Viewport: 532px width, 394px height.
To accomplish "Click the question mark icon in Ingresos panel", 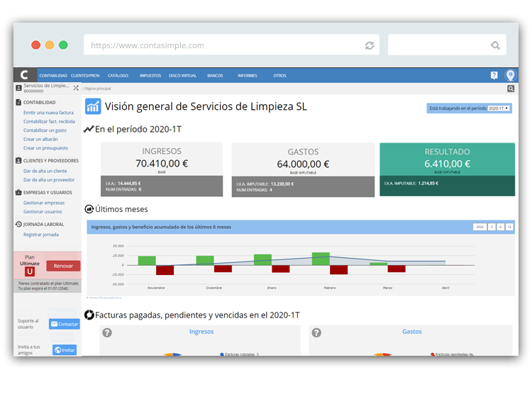I will click(107, 332).
